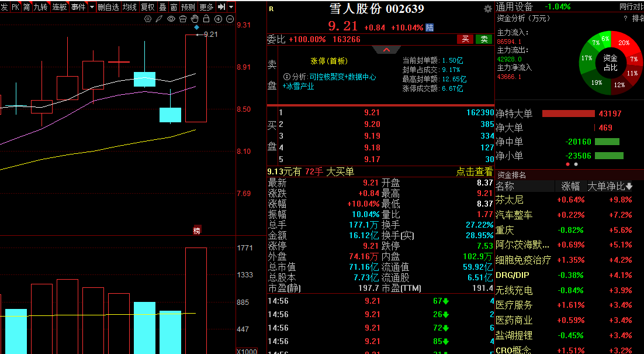Open the toolbox briefcase icon
Screen dimensions: 644x354
point(183,19)
